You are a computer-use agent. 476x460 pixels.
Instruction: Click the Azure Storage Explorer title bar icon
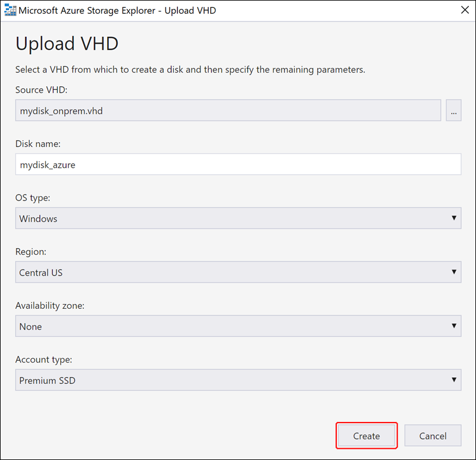[x=10, y=10]
